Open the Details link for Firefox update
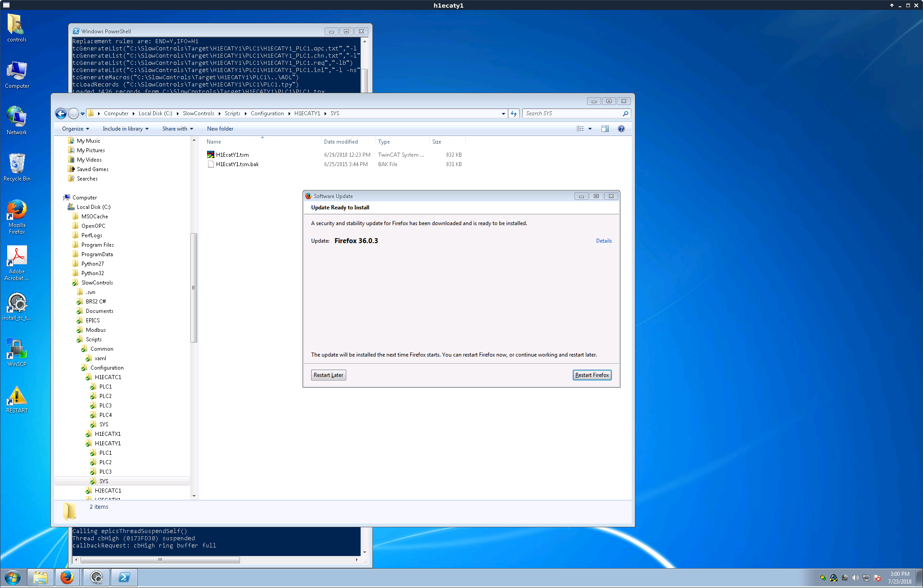Viewport: 923px width, 588px height. (x=604, y=241)
